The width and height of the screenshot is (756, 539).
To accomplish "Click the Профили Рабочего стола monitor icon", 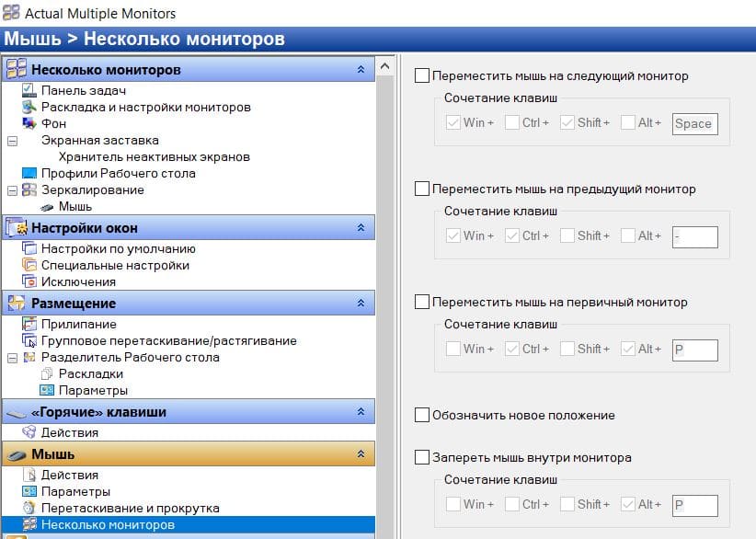I will click(29, 173).
